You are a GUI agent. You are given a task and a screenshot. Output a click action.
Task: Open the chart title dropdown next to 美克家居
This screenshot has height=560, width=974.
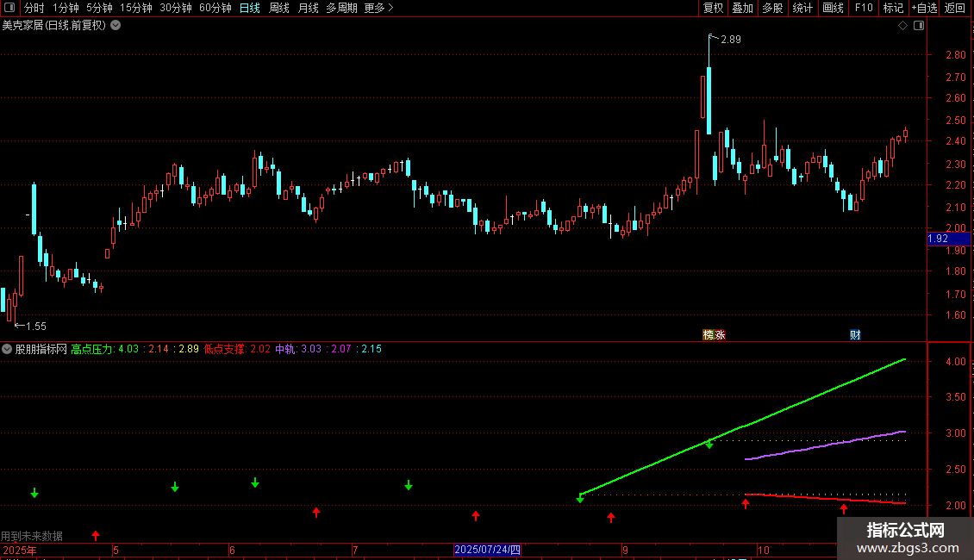[116, 26]
